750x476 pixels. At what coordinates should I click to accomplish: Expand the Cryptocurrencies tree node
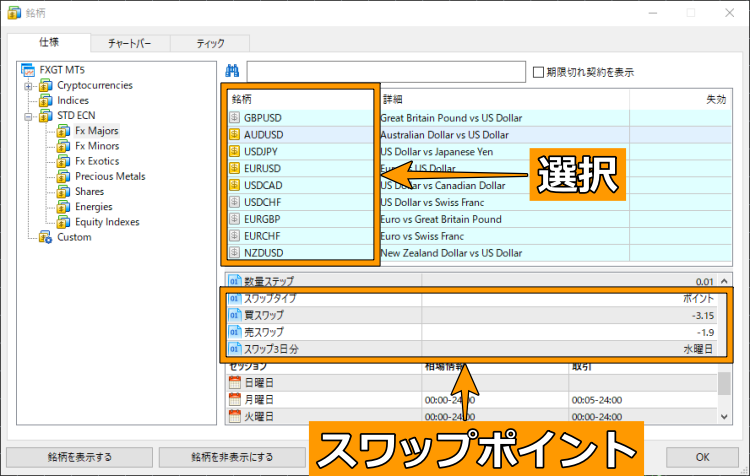pyautogui.click(x=29, y=86)
